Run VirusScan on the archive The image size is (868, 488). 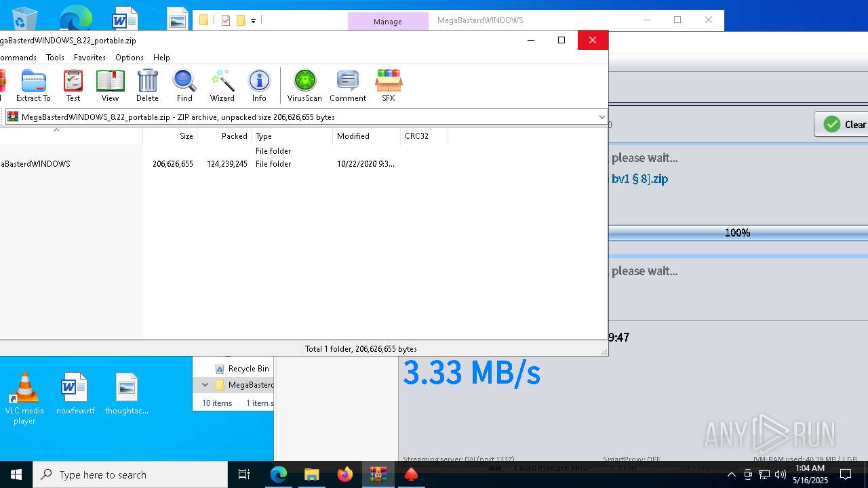[x=304, y=85]
